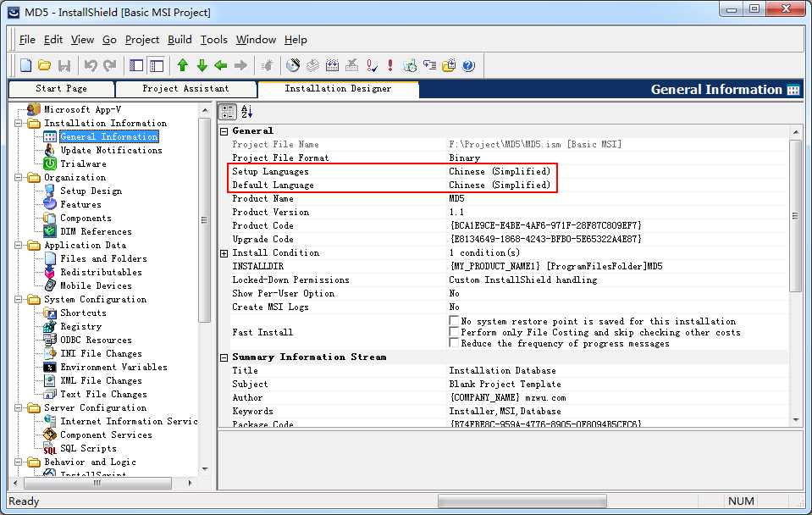Image resolution: width=812 pixels, height=515 pixels.
Task: Collapse the Installation Information tree node
Action: 19,124
